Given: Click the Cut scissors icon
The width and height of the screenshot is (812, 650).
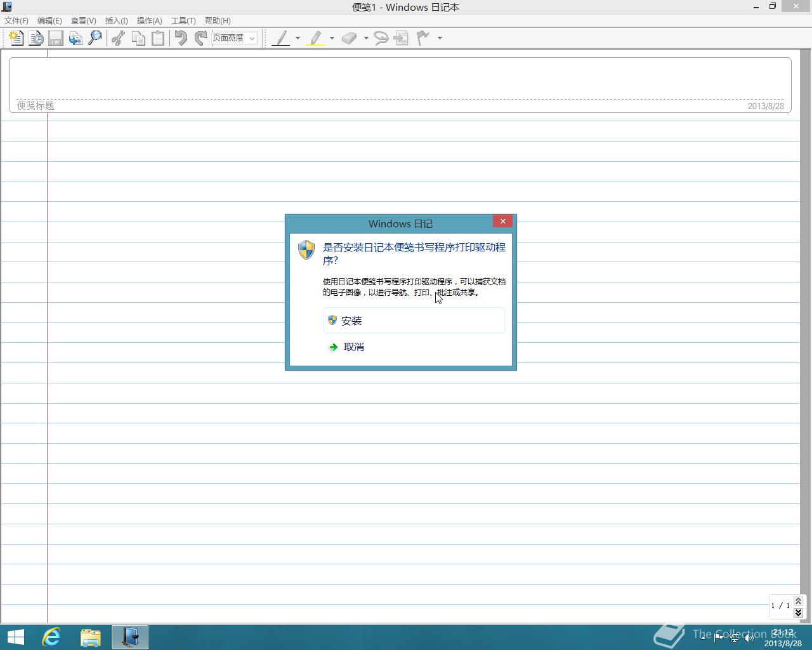Looking at the screenshot, I should (118, 38).
